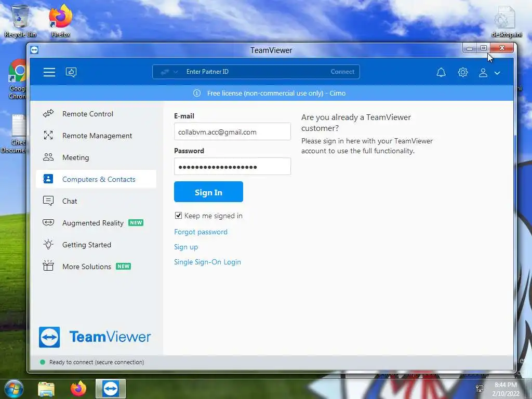Expand the account dropdown chevron

[497, 73]
